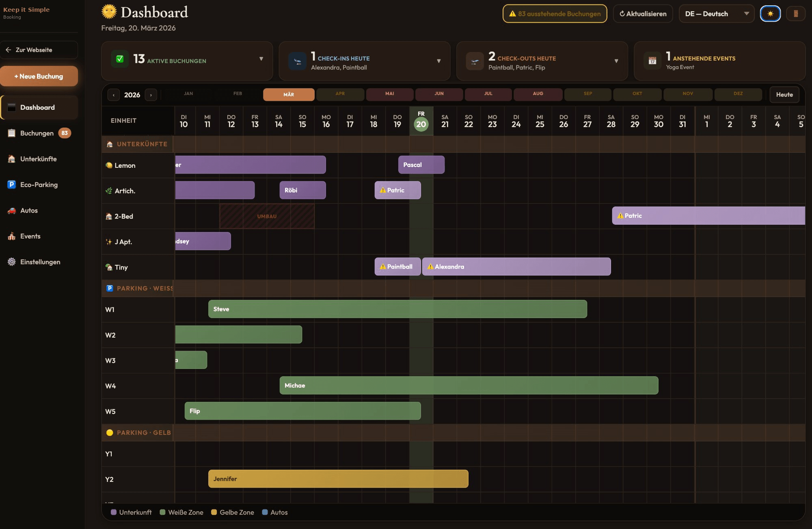Click the Einstellungen gear icon
This screenshot has width=812, height=529.
[x=12, y=262]
